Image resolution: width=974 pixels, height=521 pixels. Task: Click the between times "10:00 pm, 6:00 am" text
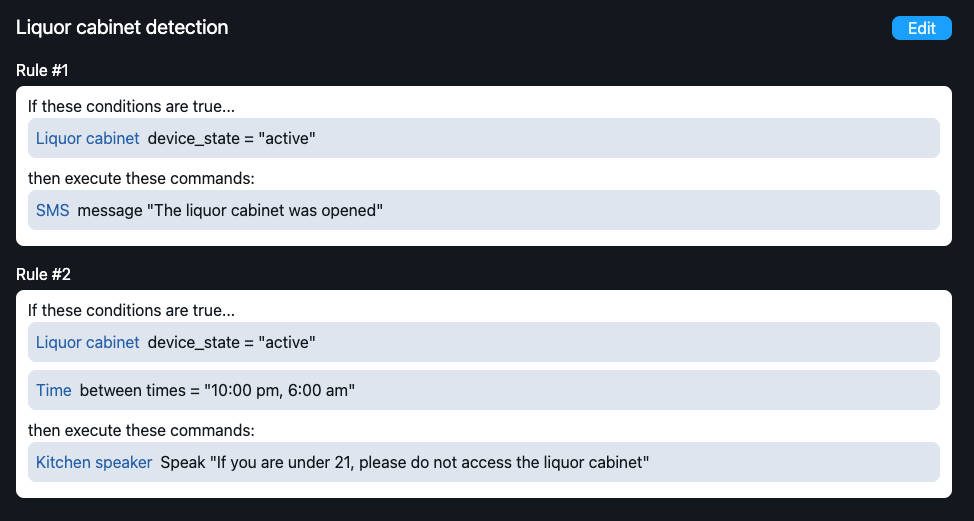(x=218, y=390)
